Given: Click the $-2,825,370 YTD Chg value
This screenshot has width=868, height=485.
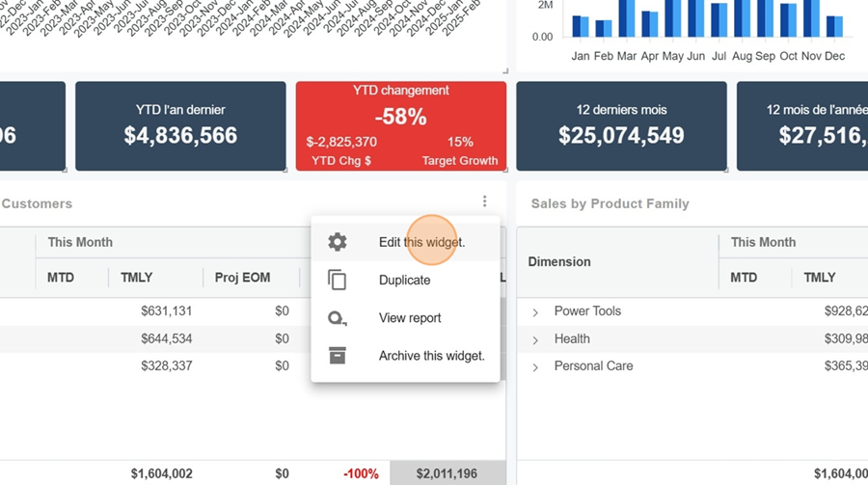Looking at the screenshot, I should click(x=341, y=142).
